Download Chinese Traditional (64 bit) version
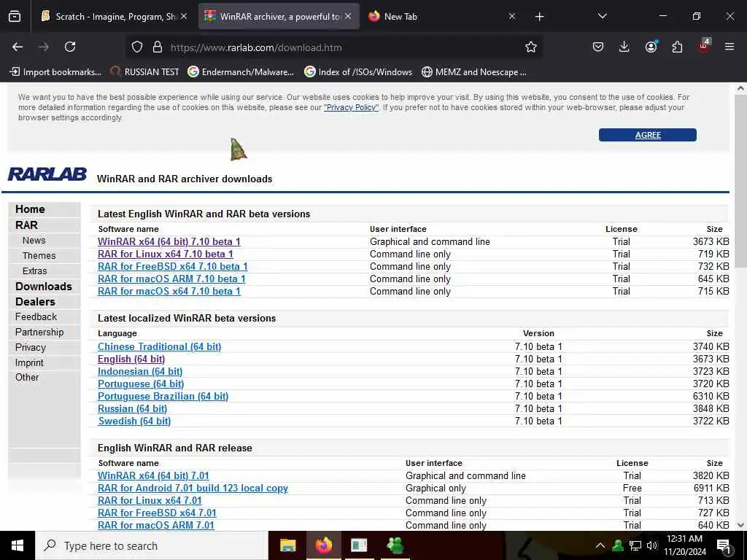Viewport: 747px width, 560px height. point(160,346)
